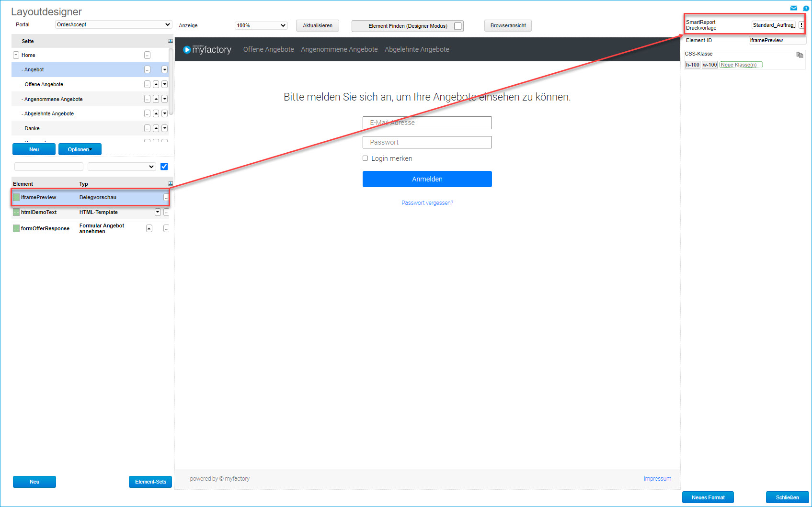Select the Danke page in list
This screenshot has width=812, height=507.
(32, 128)
